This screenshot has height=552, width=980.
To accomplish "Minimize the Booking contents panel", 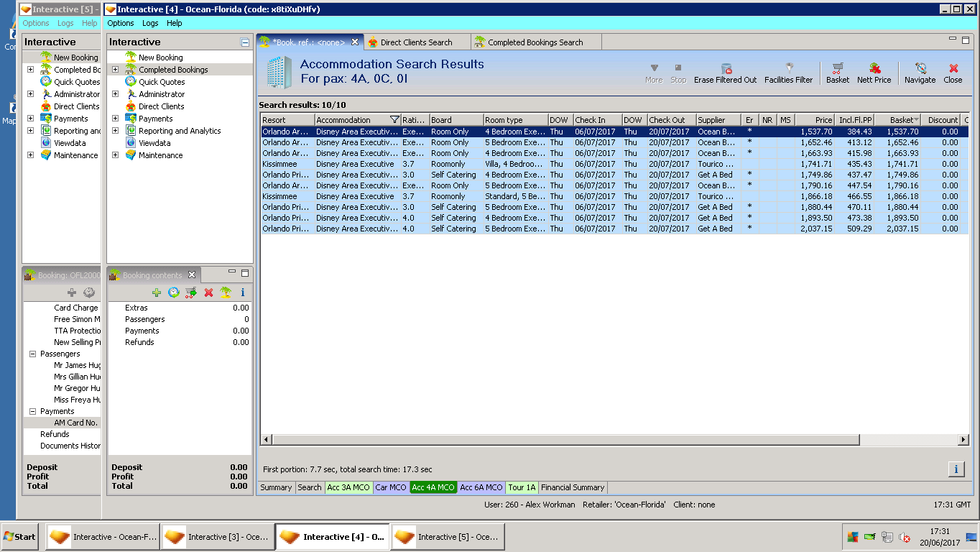I will point(232,272).
